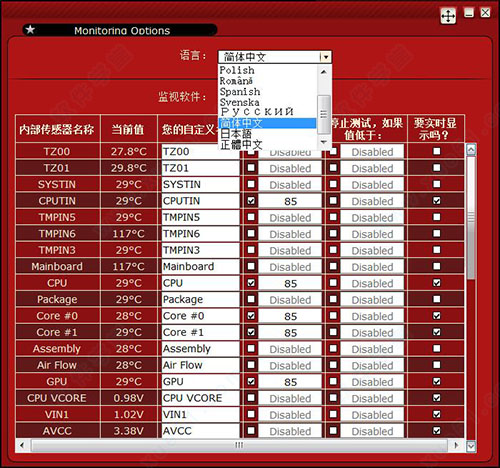Click the table's vertical scroll down arrow
This screenshot has height=468, width=500.
tap(471, 446)
